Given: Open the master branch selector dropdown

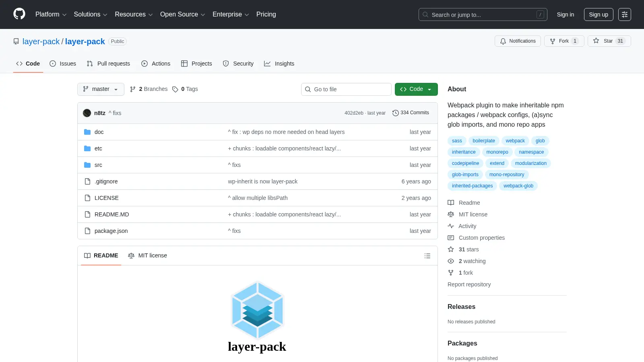Looking at the screenshot, I should click(x=101, y=89).
